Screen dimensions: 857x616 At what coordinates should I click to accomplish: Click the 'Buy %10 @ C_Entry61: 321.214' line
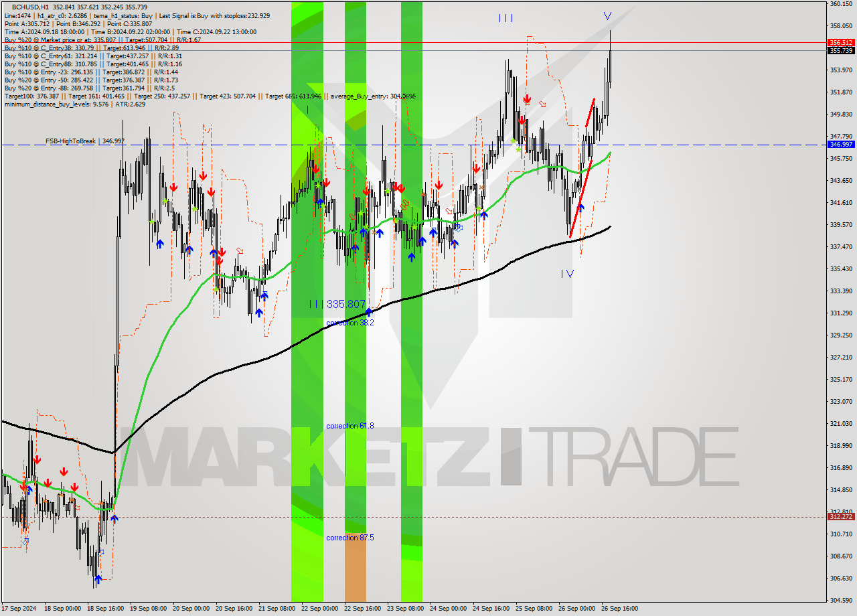93,56
